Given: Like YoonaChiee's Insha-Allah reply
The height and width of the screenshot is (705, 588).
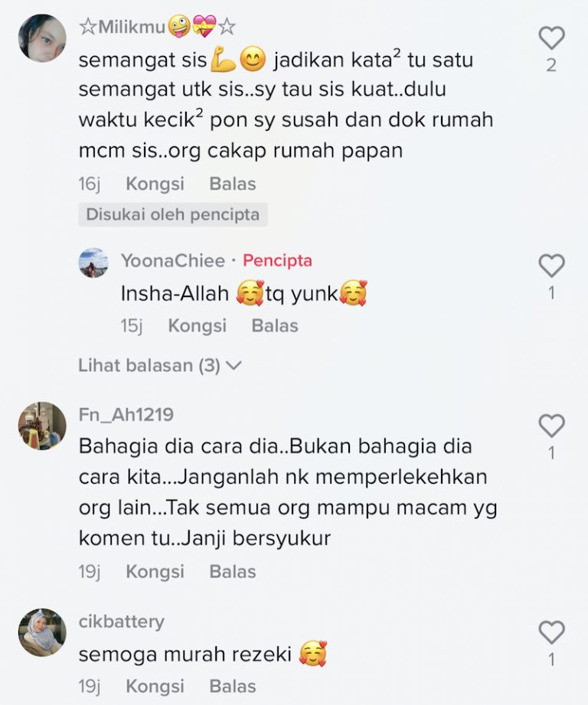Looking at the screenshot, I should 551,266.
